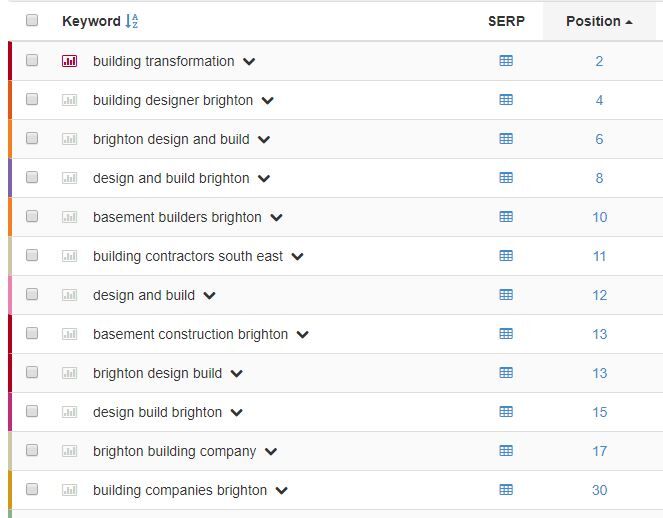Tick the select-all checkbox in header
The height and width of the screenshot is (518, 663).
32,20
